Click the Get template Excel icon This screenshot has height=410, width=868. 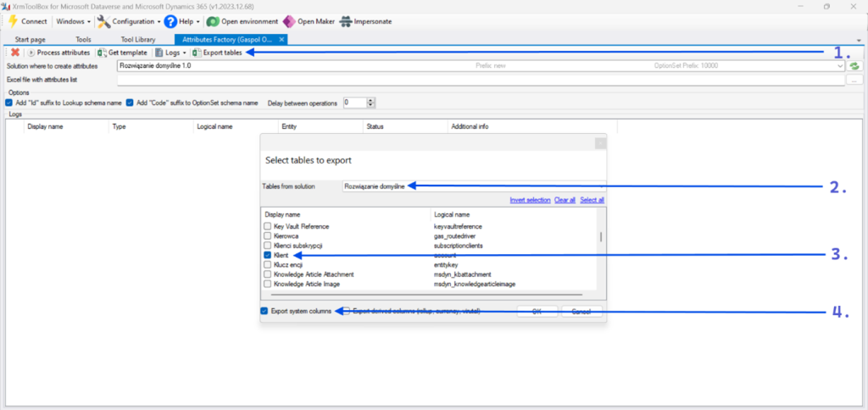coord(102,53)
